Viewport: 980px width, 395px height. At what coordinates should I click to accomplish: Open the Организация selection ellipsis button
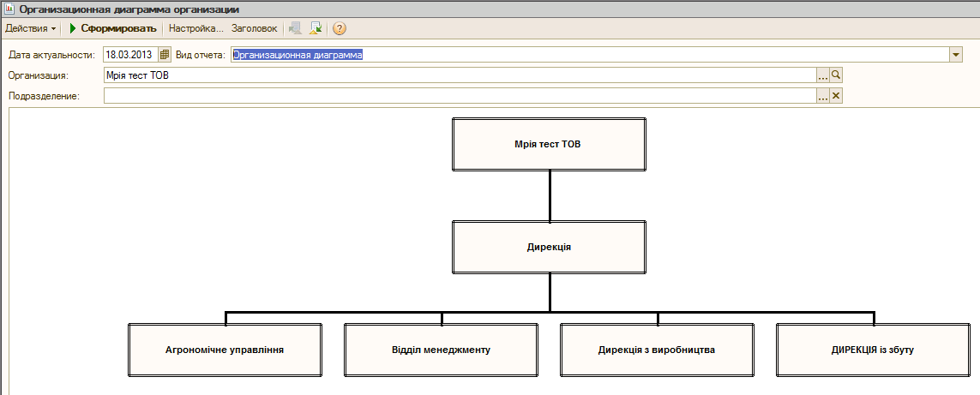(823, 75)
